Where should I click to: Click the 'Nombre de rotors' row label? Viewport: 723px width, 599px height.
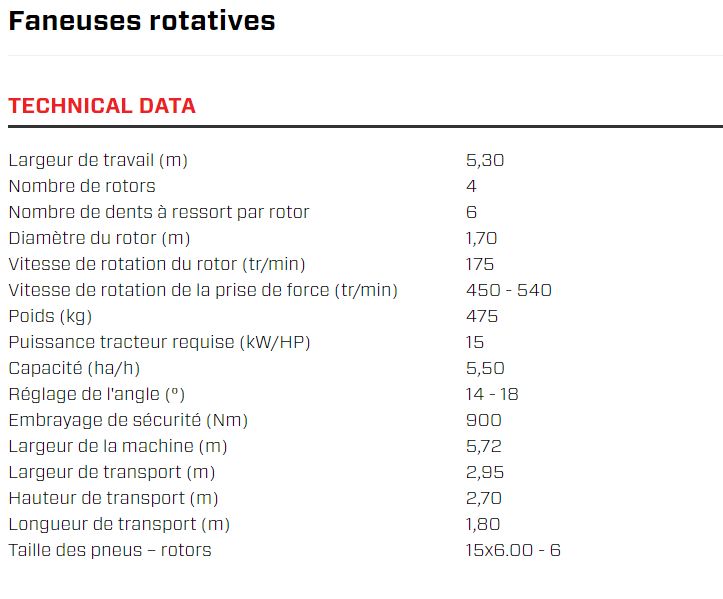pos(82,186)
